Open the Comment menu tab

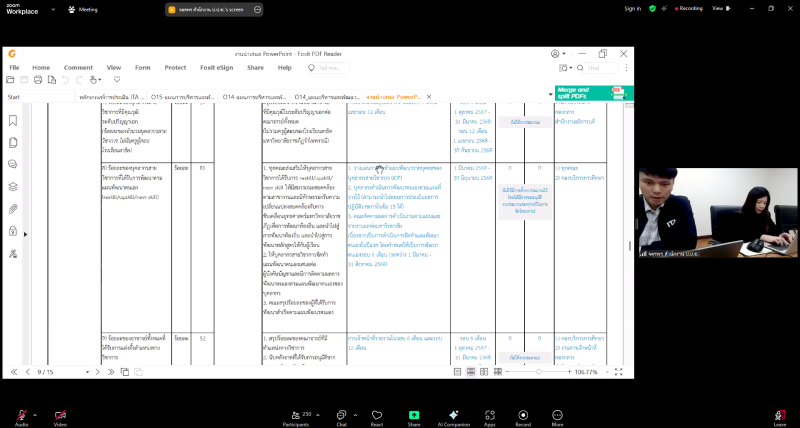78,67
